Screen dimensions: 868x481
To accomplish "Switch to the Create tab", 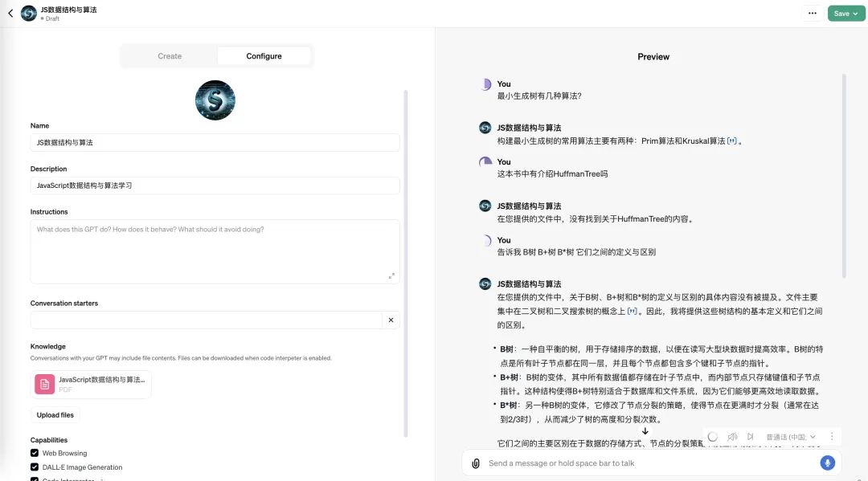I will 170,56.
